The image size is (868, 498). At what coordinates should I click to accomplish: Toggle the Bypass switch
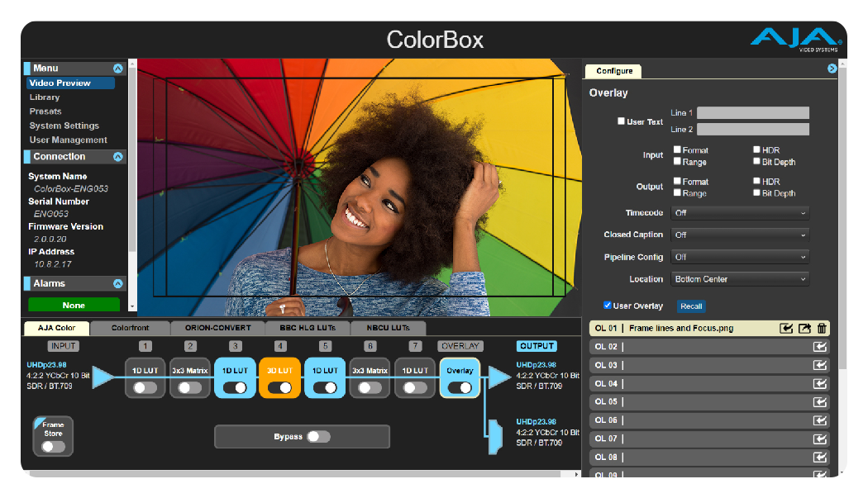tap(318, 437)
